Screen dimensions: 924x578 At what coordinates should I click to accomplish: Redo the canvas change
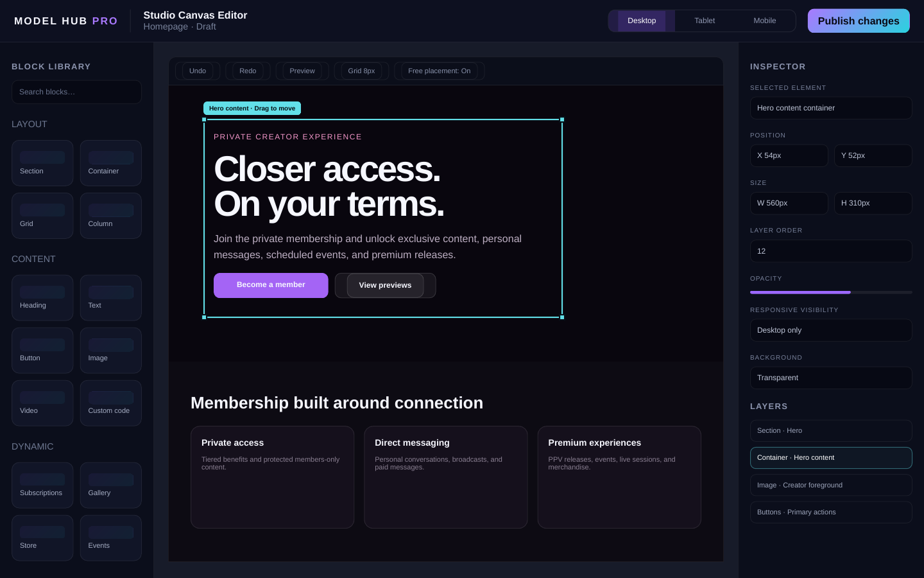248,71
